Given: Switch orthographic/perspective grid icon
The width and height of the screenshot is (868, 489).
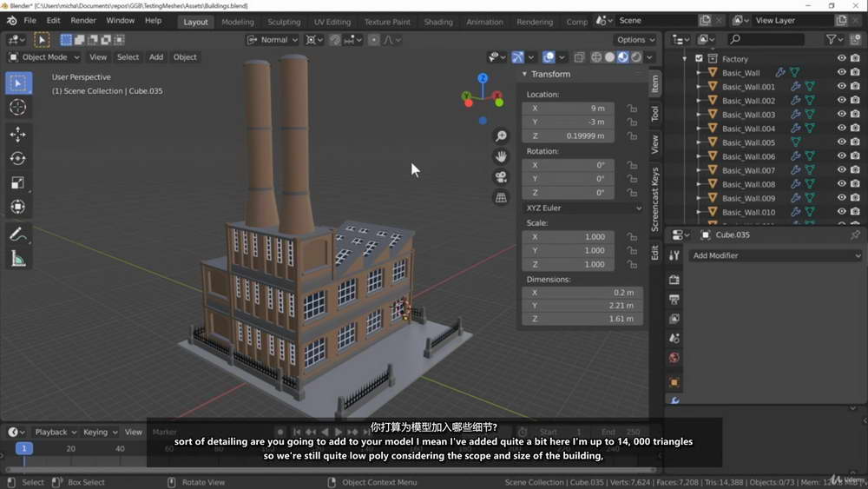Looking at the screenshot, I should coord(501,198).
